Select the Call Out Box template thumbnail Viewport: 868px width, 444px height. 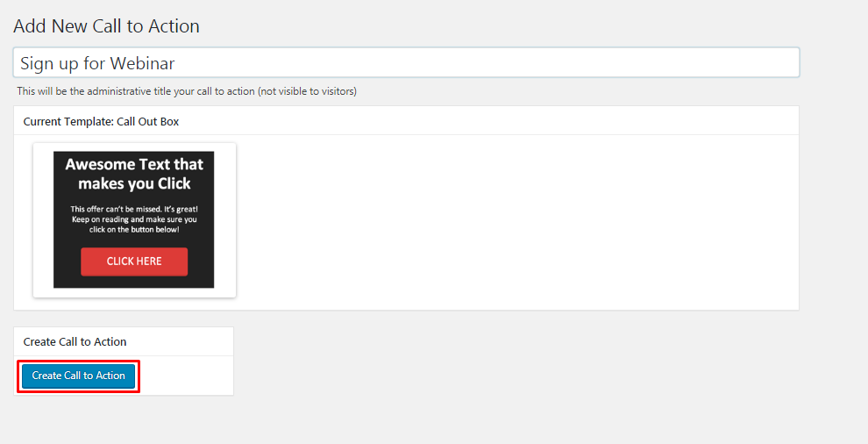(x=134, y=219)
